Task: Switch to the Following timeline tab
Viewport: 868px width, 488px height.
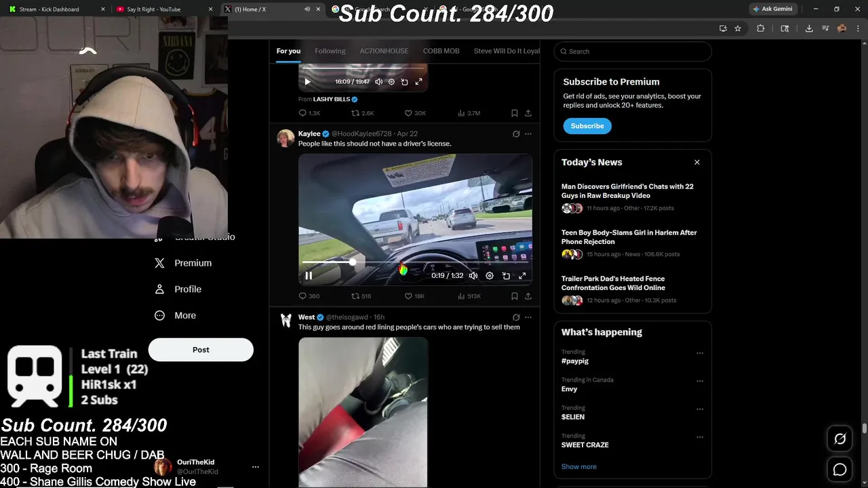Action: (x=330, y=51)
